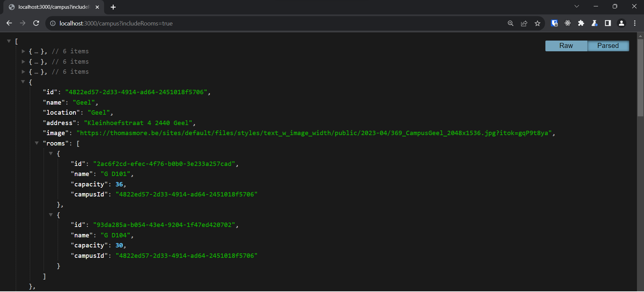Click the Bitwarden extension icon
The width and height of the screenshot is (644, 292).
pos(554,23)
